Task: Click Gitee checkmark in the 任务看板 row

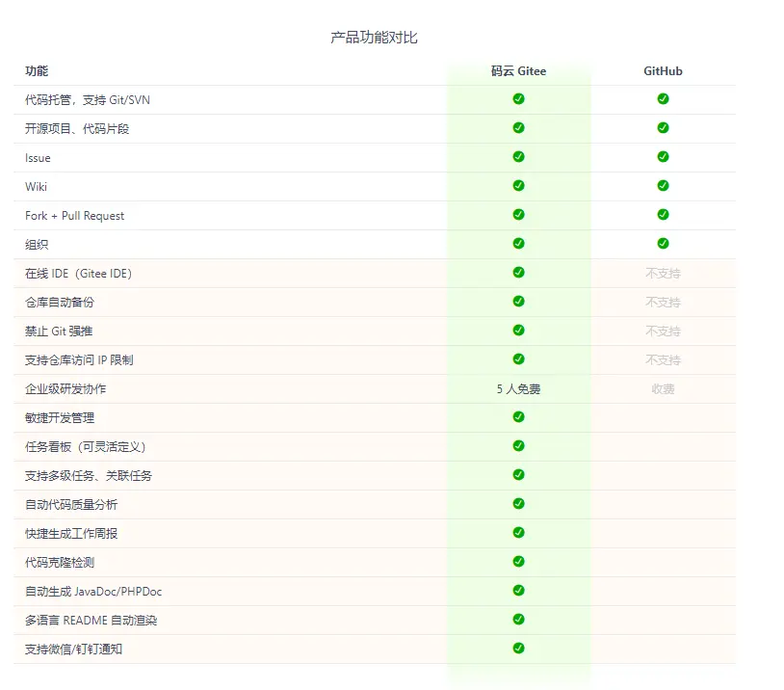Action: 518,446
